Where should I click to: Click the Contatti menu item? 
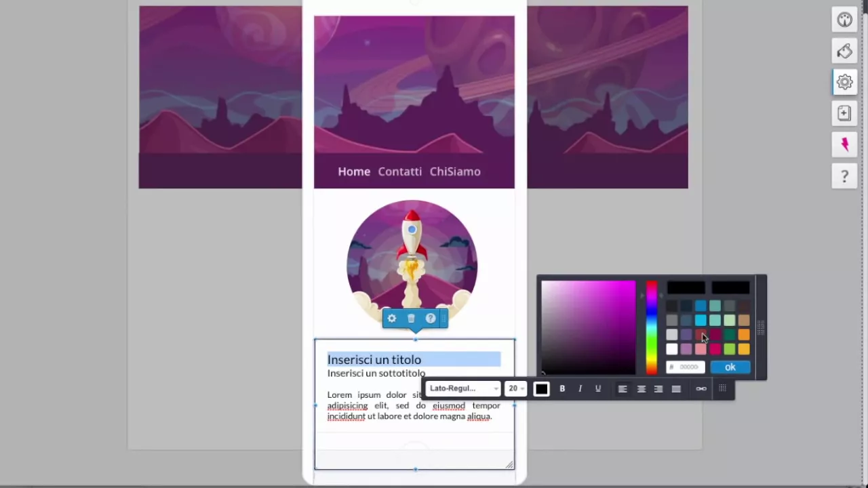(x=400, y=171)
